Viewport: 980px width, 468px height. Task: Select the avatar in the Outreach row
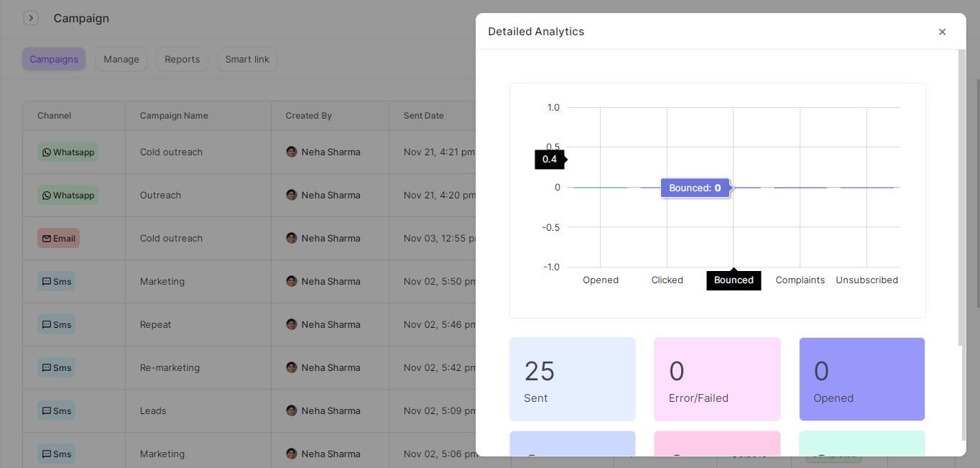click(292, 195)
